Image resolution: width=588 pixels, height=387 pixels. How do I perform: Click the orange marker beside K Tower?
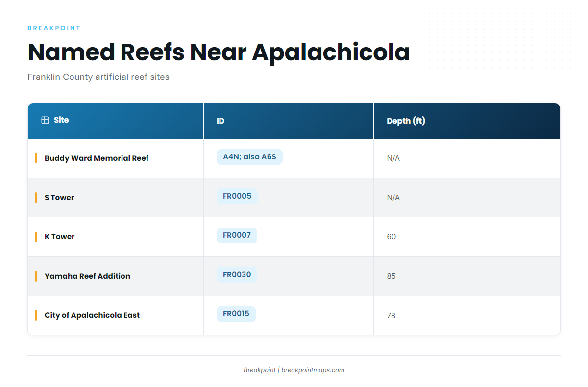pos(36,237)
